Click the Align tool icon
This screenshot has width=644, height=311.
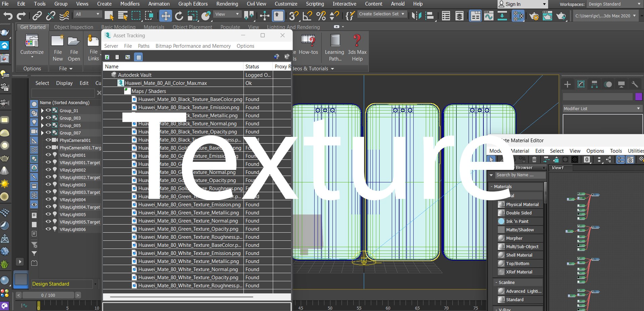click(x=430, y=16)
